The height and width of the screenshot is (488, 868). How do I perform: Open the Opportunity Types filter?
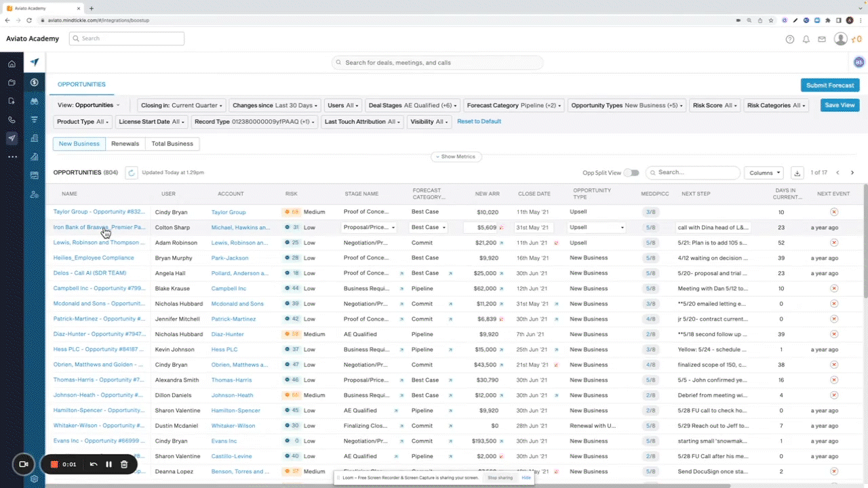click(627, 106)
